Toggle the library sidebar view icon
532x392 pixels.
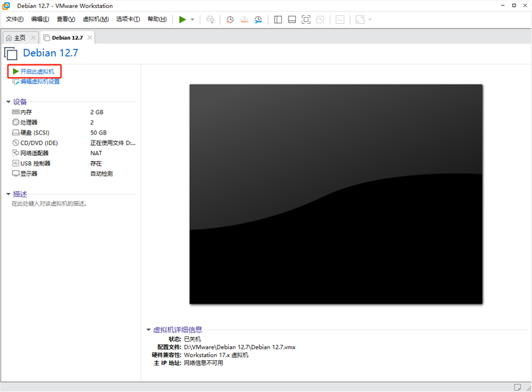tap(278, 20)
